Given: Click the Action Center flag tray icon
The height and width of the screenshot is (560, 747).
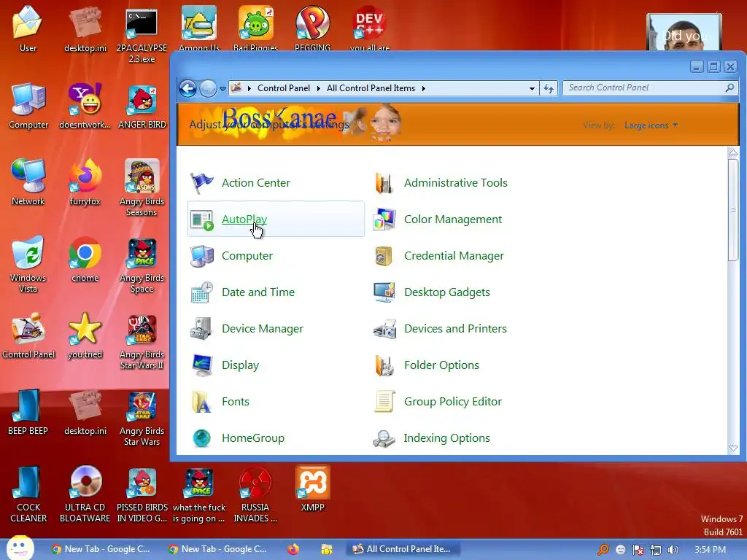Looking at the screenshot, I should pyautogui.click(x=638, y=550).
